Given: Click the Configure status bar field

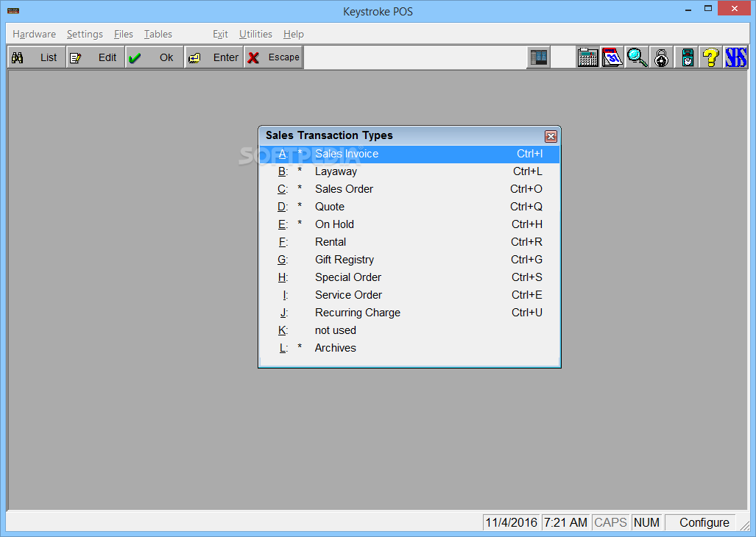Looking at the screenshot, I should pyautogui.click(x=701, y=522).
